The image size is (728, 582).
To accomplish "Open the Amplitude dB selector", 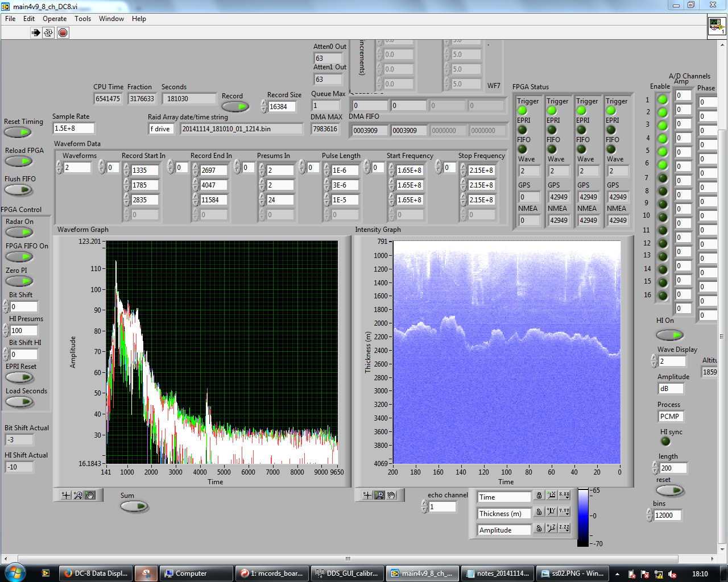I will coord(670,389).
